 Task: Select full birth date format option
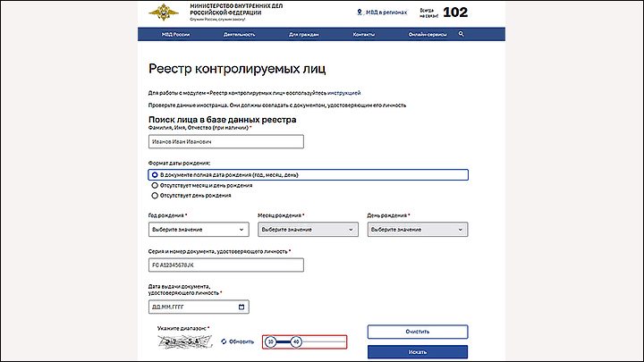(x=155, y=175)
